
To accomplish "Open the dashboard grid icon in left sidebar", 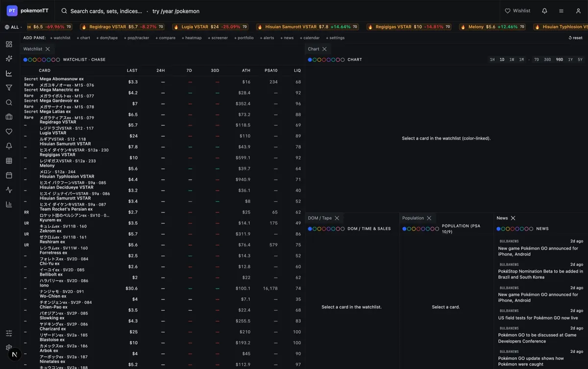I will click(9, 44).
